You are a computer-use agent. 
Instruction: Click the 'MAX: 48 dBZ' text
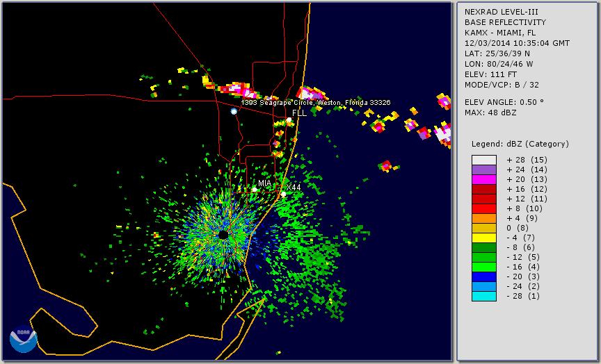tap(490, 113)
